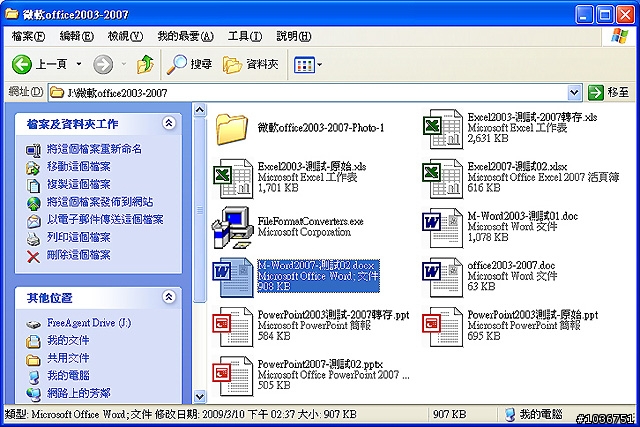Select PowerPoint2003測試-原始.ppt file icon

[x=443, y=327]
